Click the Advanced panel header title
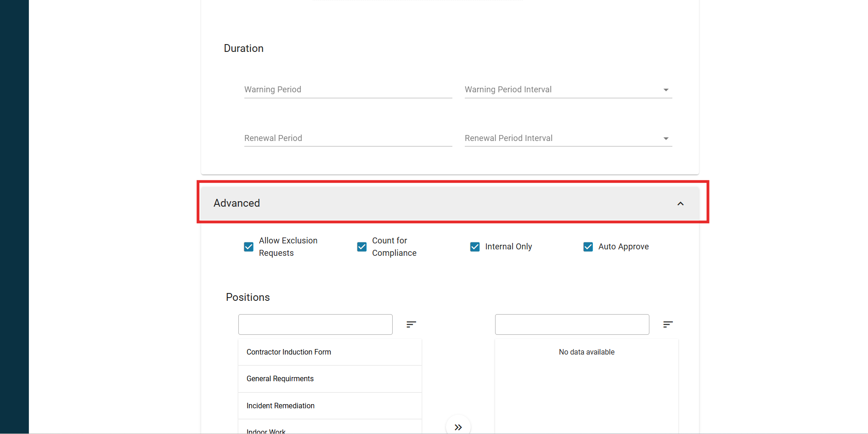The width and height of the screenshot is (868, 434). (237, 203)
